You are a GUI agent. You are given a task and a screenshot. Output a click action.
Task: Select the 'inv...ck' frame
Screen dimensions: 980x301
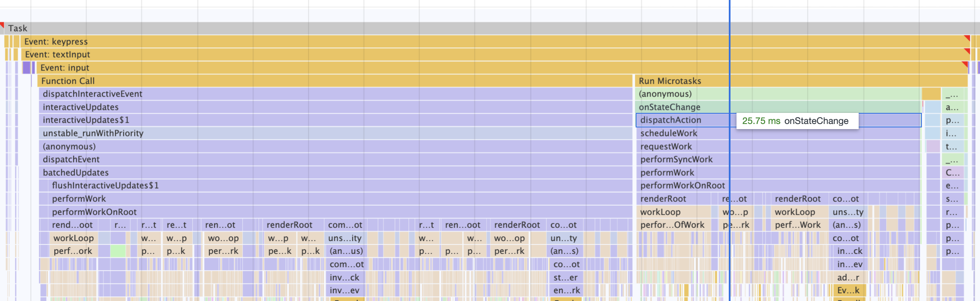coord(345,277)
